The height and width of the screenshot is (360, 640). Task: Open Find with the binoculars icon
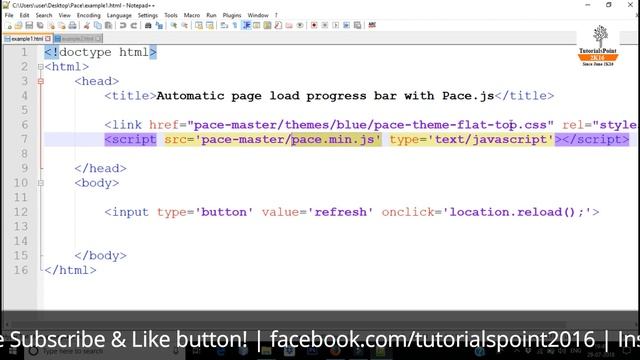pyautogui.click(x=148, y=25)
